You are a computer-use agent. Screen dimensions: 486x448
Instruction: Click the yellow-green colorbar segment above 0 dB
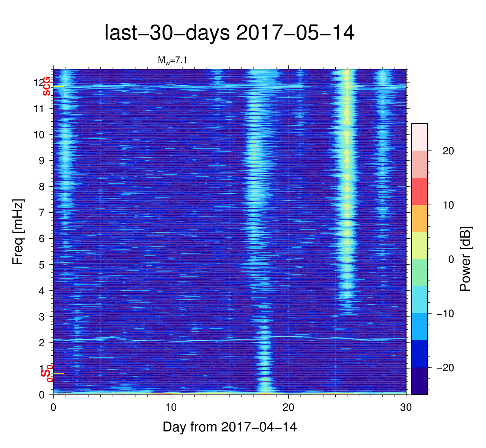tap(419, 245)
